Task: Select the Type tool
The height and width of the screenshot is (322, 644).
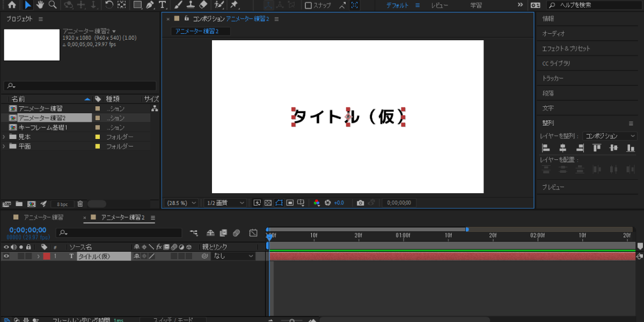Action: pyautogui.click(x=162, y=5)
